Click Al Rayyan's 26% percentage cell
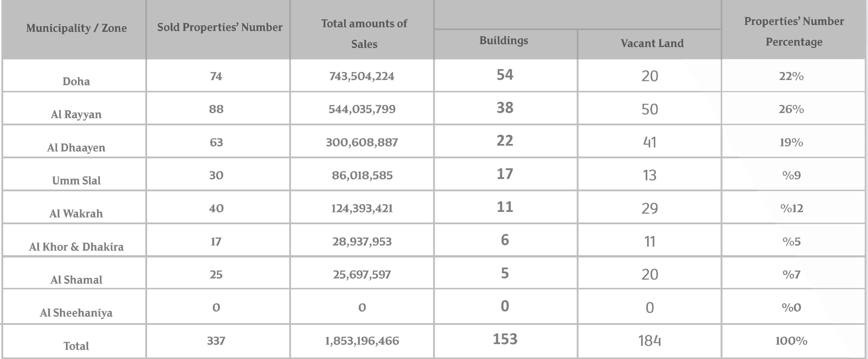 [x=791, y=109]
